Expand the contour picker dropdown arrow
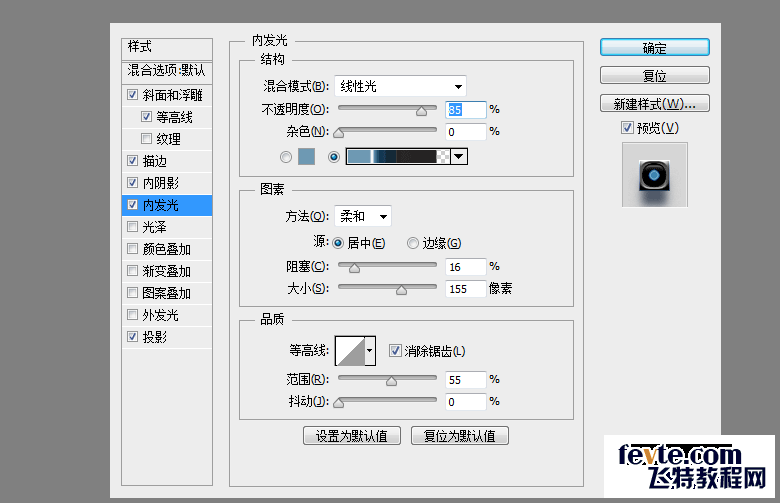780x503 pixels. pyautogui.click(x=370, y=351)
